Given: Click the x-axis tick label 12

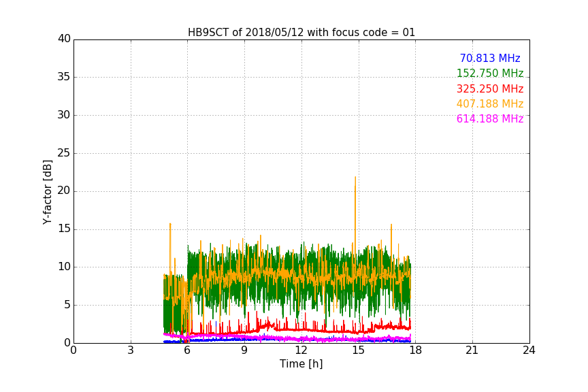Looking at the screenshot, I should (301, 350).
